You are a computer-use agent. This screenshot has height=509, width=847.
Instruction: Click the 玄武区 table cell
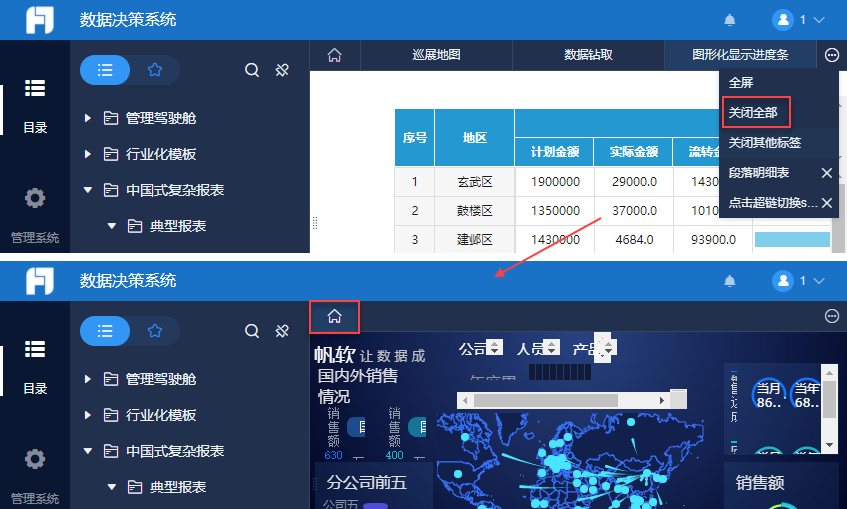474,182
